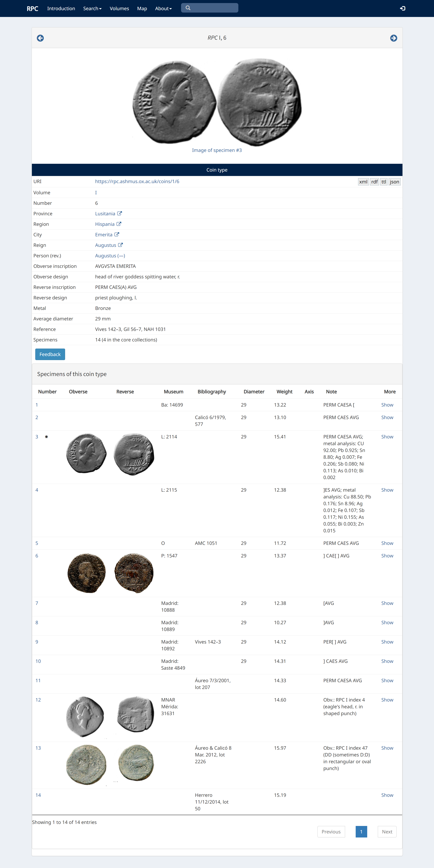
Task: Select the 'Madrid: Saste 4849' cell
Action: 173,665
